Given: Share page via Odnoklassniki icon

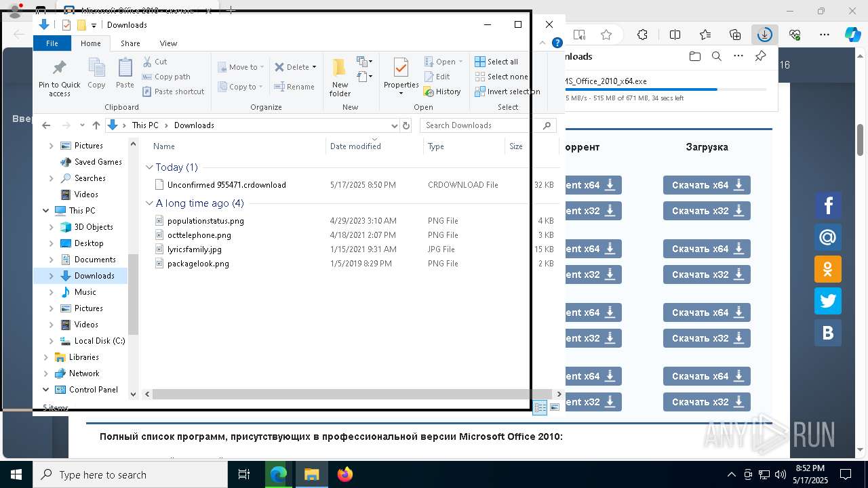Looking at the screenshot, I should (828, 269).
